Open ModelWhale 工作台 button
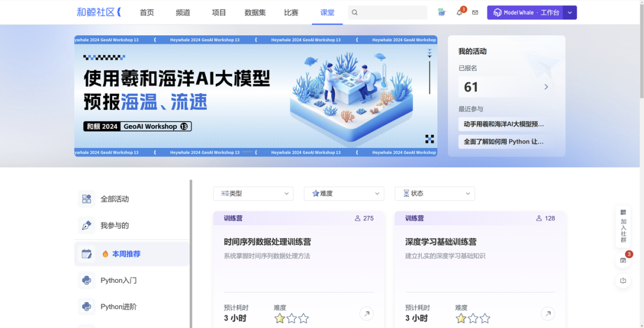 (525, 13)
